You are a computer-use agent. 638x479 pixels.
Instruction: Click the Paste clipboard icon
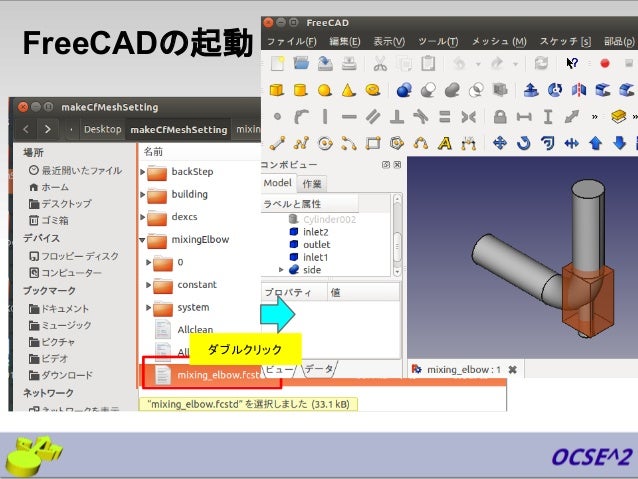tap(428, 63)
